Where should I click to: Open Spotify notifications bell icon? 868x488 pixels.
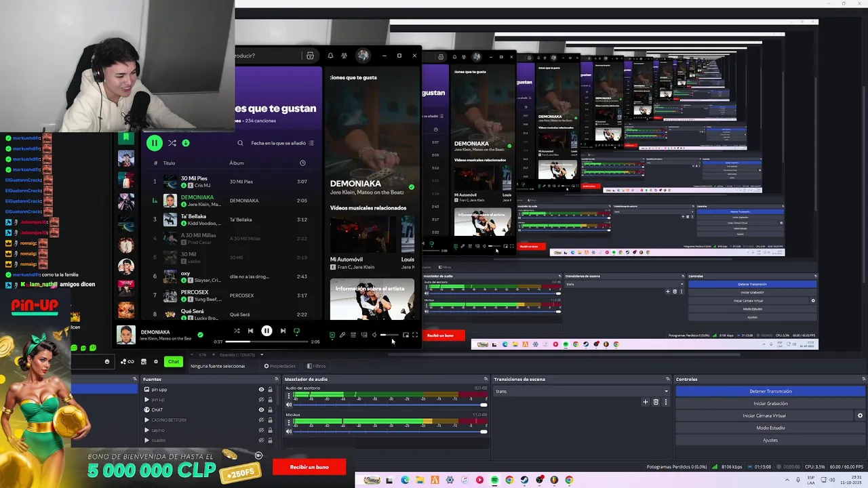[330, 56]
